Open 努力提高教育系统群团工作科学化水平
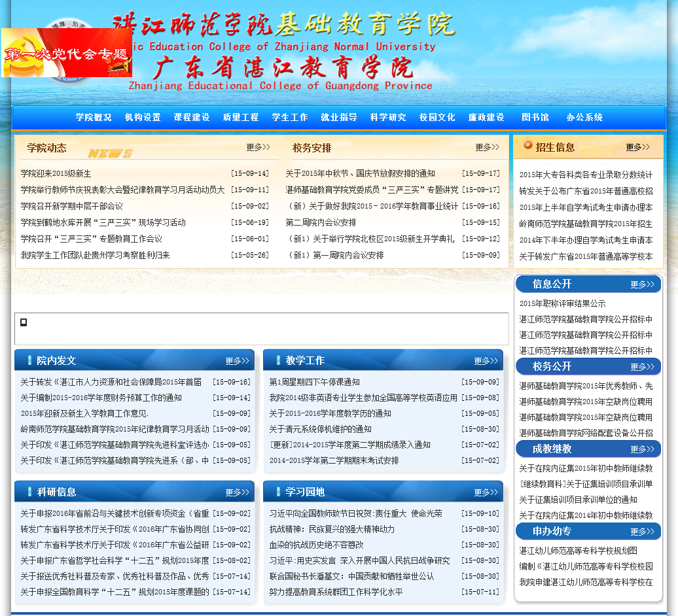Screen dimensions: 678x616 (x=336, y=592)
